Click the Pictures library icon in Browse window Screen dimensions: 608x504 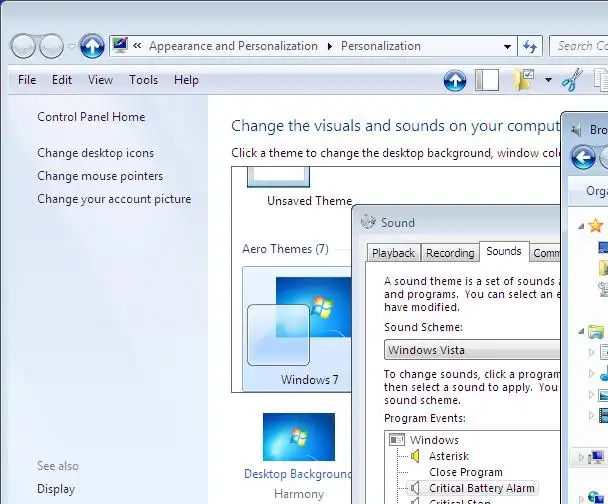[x=603, y=395]
